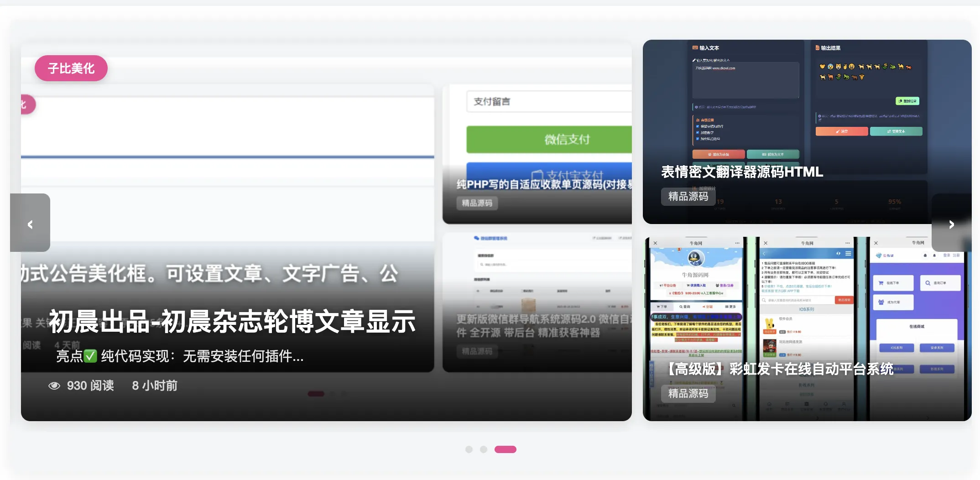The height and width of the screenshot is (480, 980).
Task: Click the brush icon on the 清空 button
Action: (837, 131)
